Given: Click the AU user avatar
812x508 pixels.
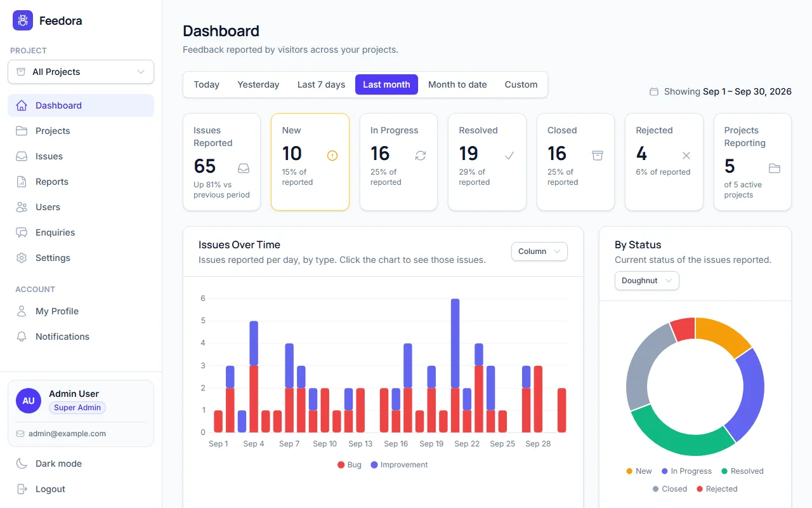Looking at the screenshot, I should (29, 401).
